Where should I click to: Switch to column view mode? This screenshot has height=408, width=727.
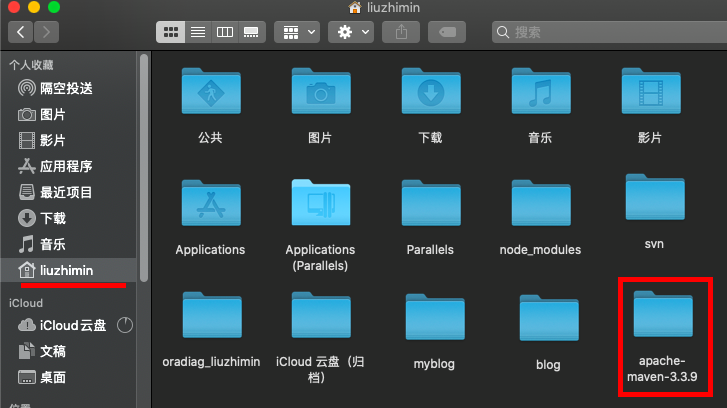(x=224, y=32)
